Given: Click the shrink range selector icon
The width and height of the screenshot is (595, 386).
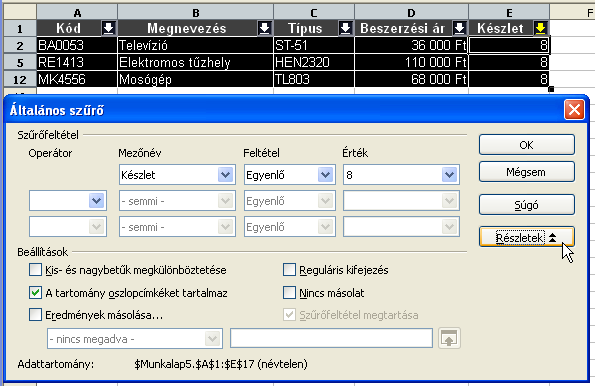Looking at the screenshot, I should [x=449, y=338].
